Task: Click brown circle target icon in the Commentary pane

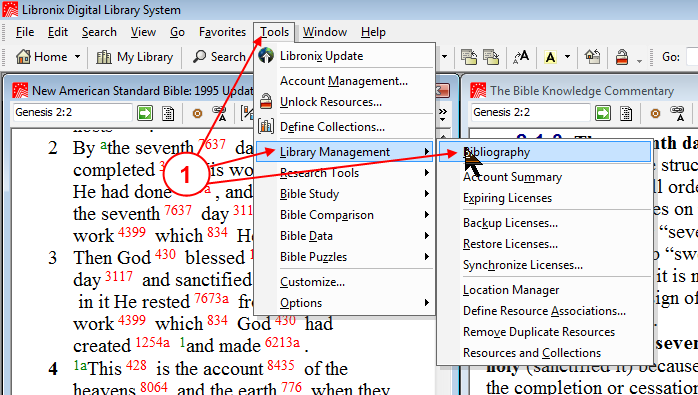Action: [x=655, y=113]
